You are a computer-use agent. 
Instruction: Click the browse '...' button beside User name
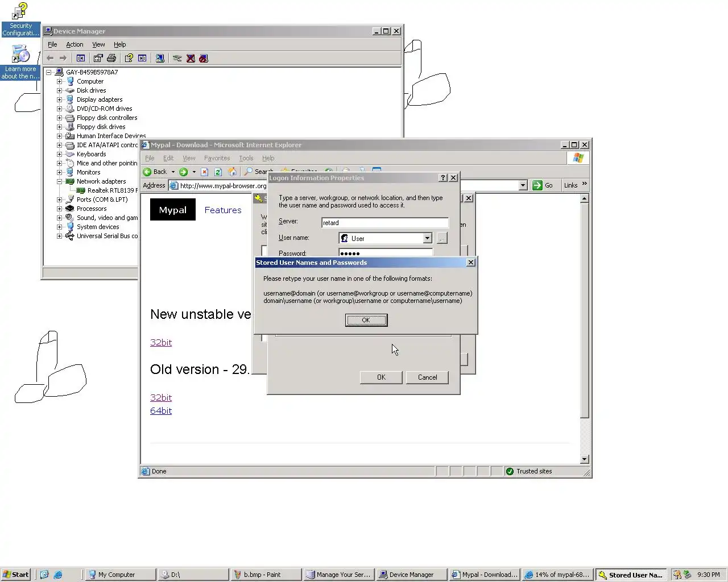click(x=442, y=238)
